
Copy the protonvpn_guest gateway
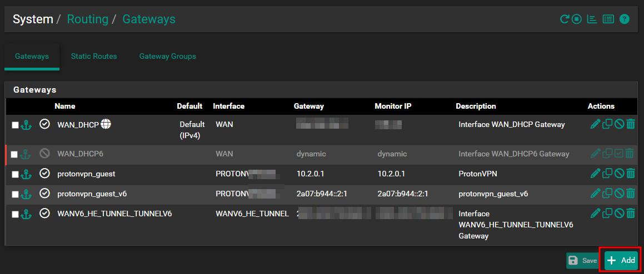(x=607, y=174)
